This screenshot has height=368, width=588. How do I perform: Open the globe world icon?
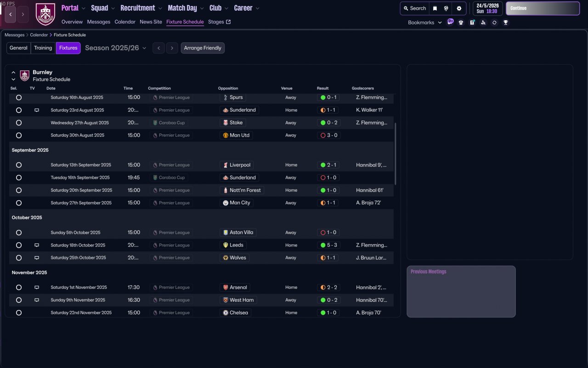446,8
